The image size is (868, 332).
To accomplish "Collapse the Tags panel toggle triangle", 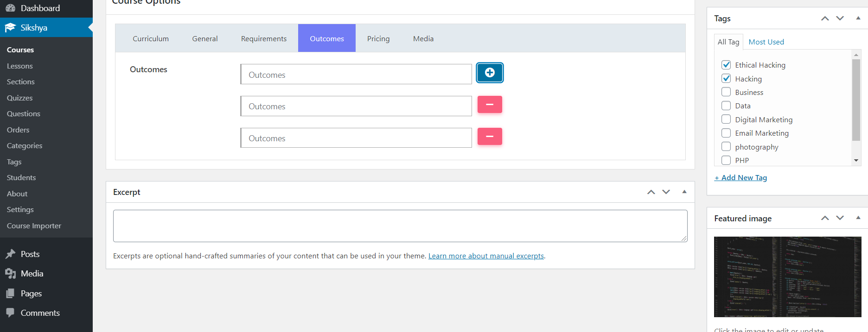I will point(858,18).
